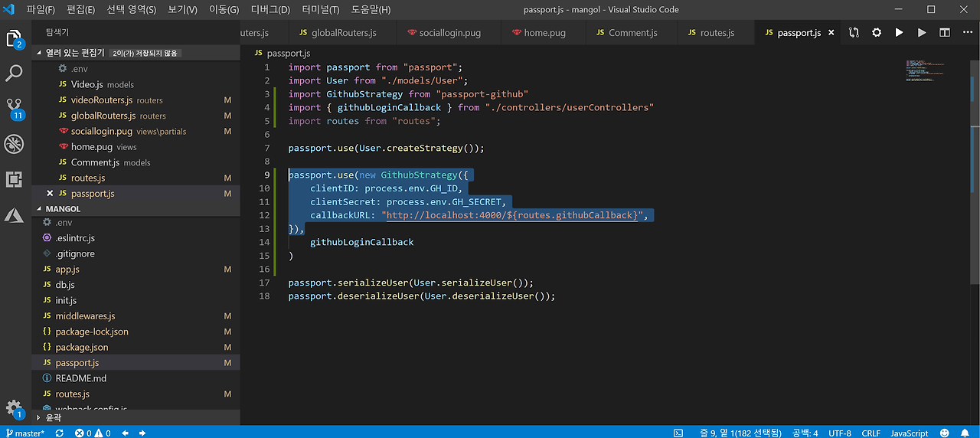Open the 이동(G) menu

224,10
